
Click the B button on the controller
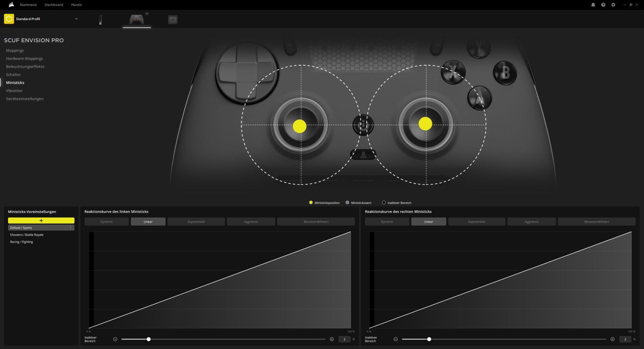pyautogui.click(x=505, y=73)
